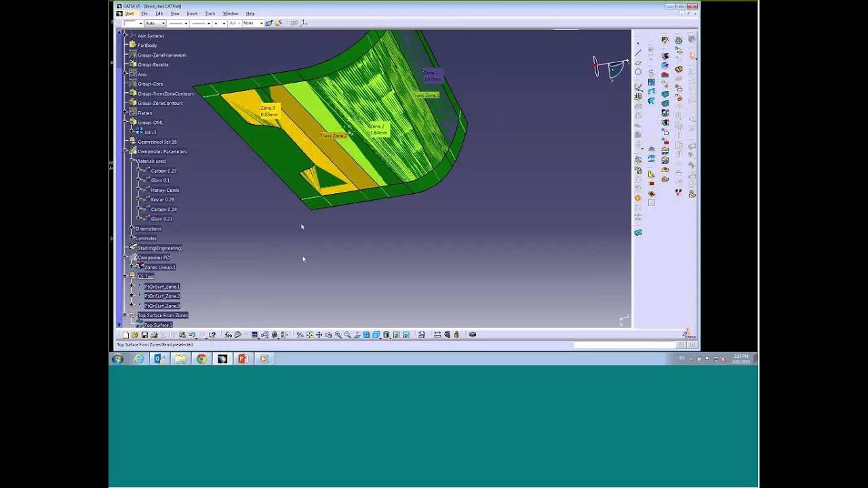This screenshot has width=868, height=488.
Task: Click the Formula f(x) icon
Action: pos(229,335)
